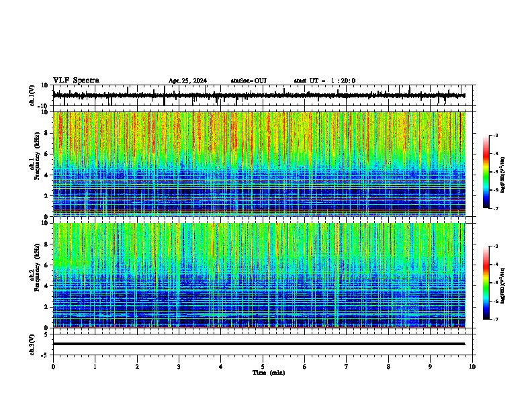Click the "-5" tick on ch.3(V) axis
Viewport: 532px width, 411px height.
point(45,355)
